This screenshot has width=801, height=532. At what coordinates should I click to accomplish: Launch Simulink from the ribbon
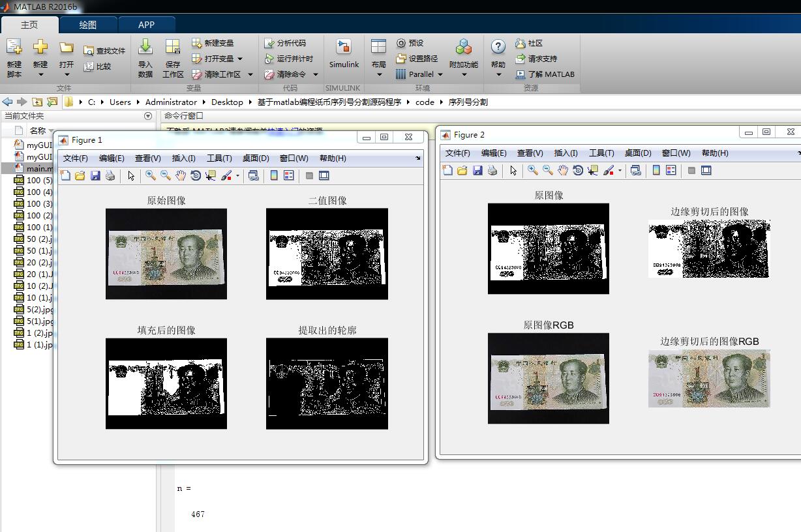coord(344,54)
